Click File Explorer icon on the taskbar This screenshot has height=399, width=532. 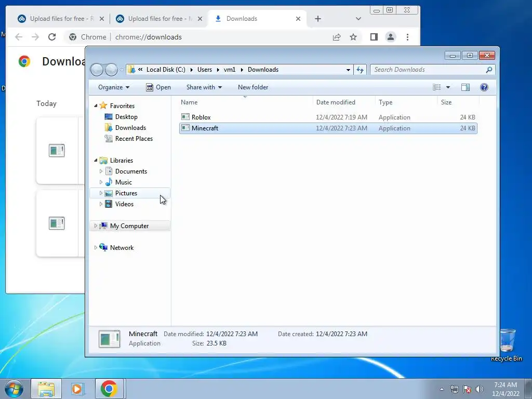point(46,389)
